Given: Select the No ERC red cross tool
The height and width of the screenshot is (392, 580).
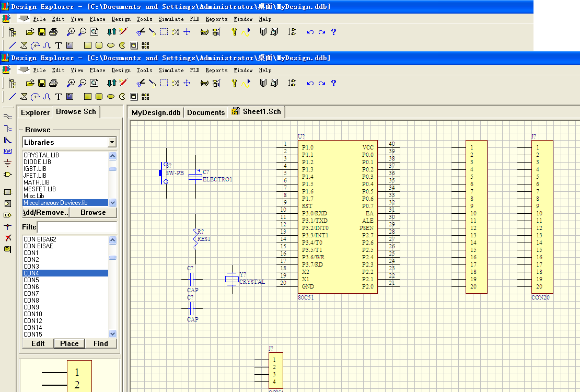Looking at the screenshot, I should pos(8,238).
